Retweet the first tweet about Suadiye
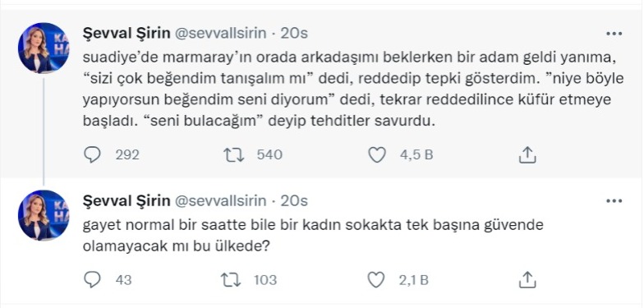This screenshot has height=308, width=644. [233, 154]
